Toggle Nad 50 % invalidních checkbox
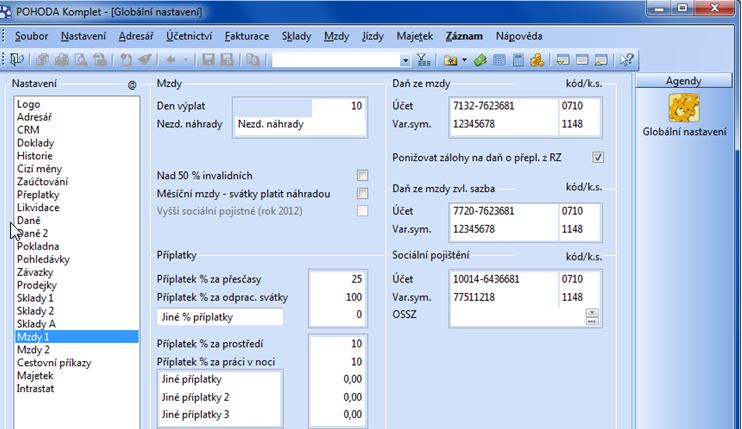Image resolution: width=742 pixels, height=429 pixels. pyautogui.click(x=362, y=175)
